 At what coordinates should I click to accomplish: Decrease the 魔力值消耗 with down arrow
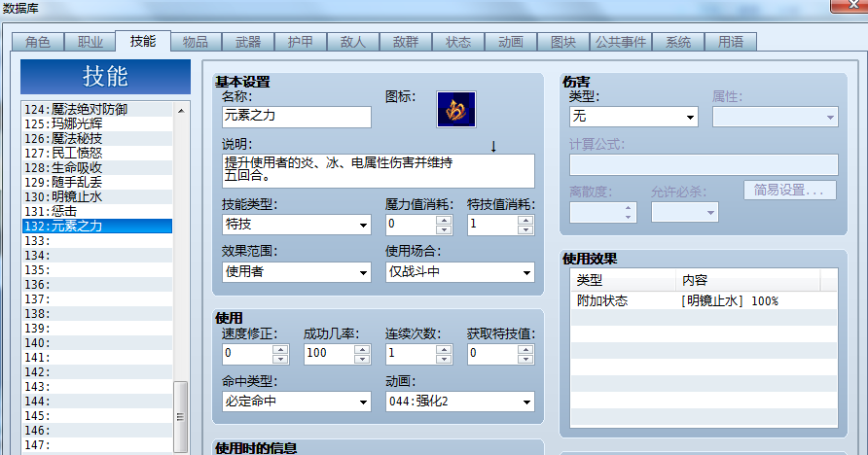point(444,229)
